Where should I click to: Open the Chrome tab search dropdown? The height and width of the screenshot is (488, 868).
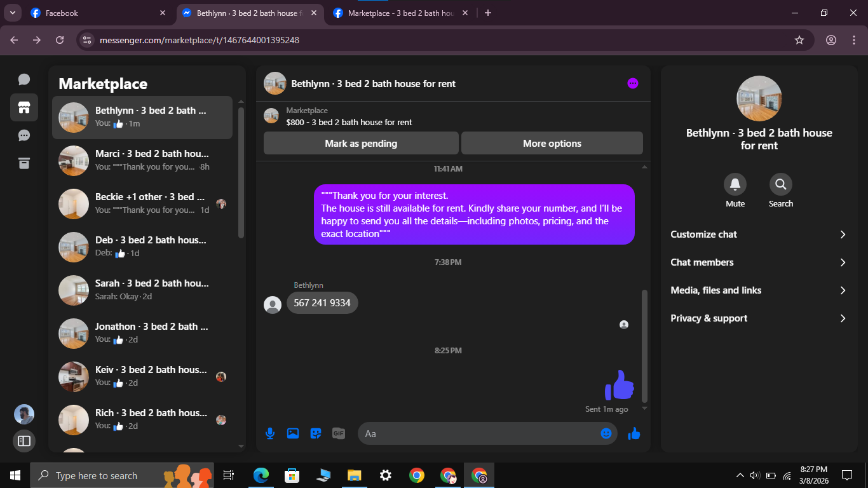12,13
